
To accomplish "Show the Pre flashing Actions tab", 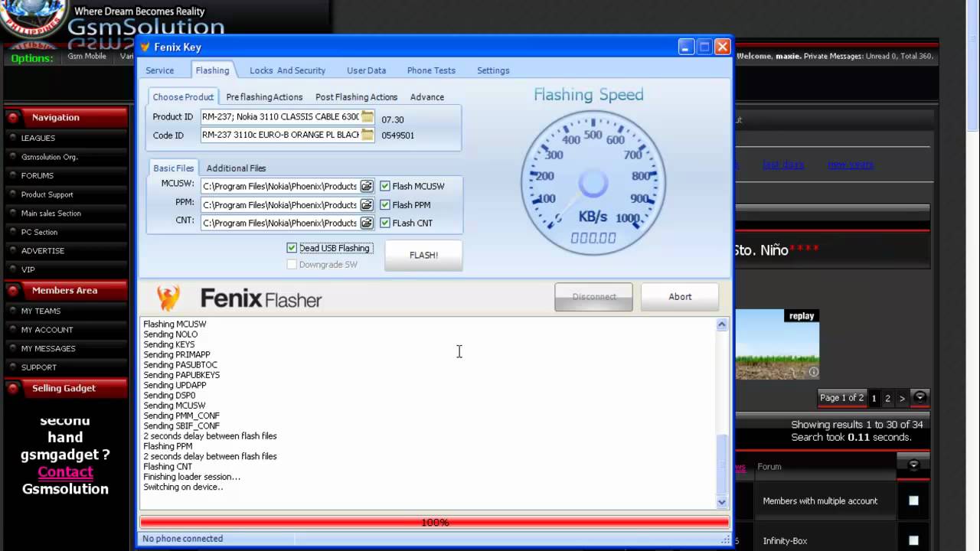I will (264, 97).
